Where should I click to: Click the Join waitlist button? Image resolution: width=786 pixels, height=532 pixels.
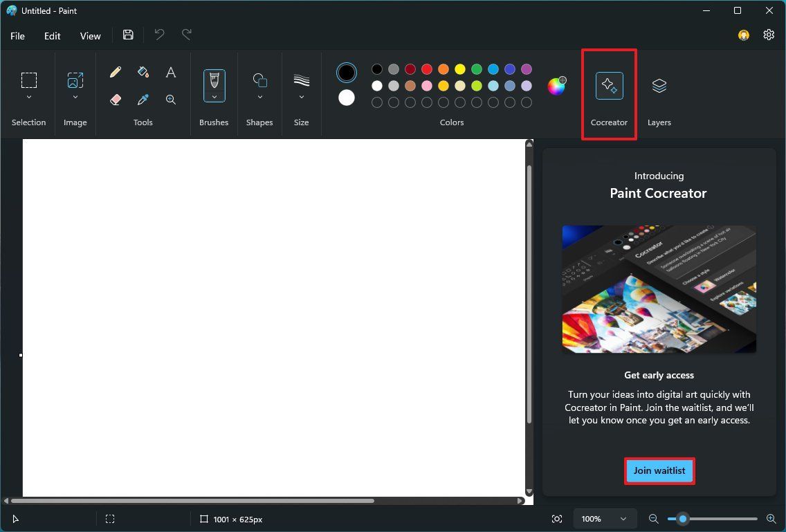click(x=658, y=470)
